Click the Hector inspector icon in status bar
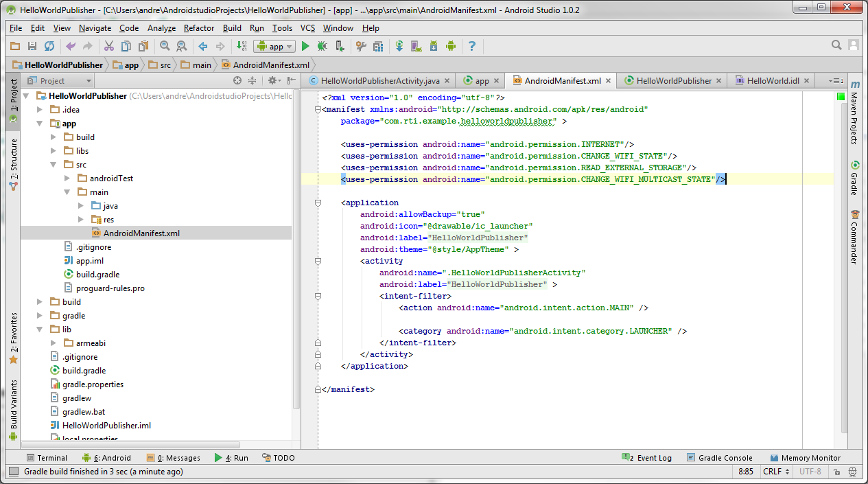 pyautogui.click(x=852, y=472)
